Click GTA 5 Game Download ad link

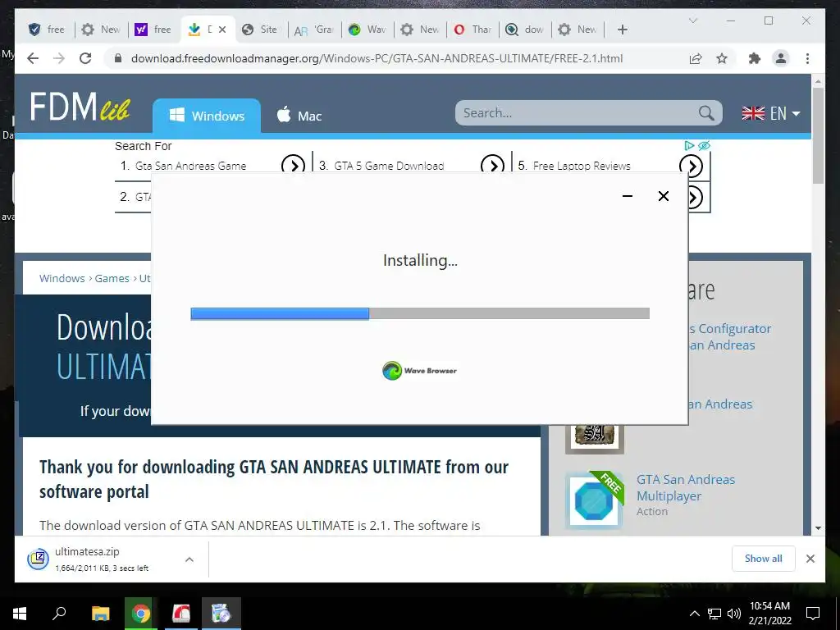click(389, 166)
